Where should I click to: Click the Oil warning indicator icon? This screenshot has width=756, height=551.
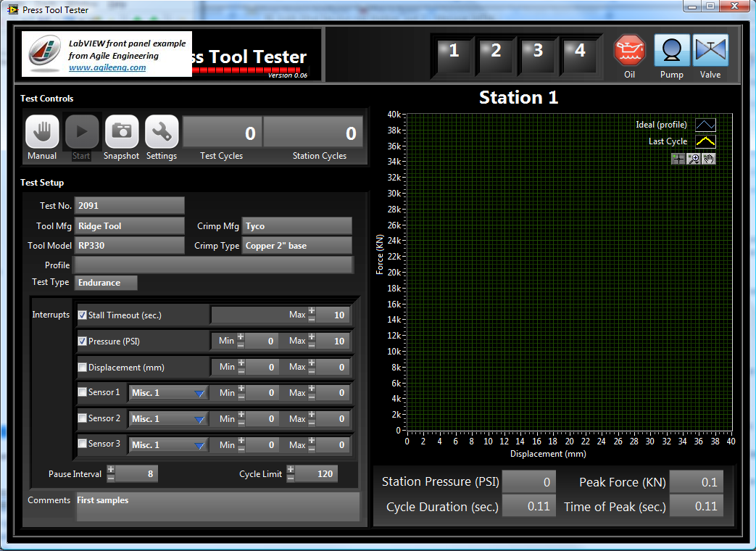click(629, 51)
